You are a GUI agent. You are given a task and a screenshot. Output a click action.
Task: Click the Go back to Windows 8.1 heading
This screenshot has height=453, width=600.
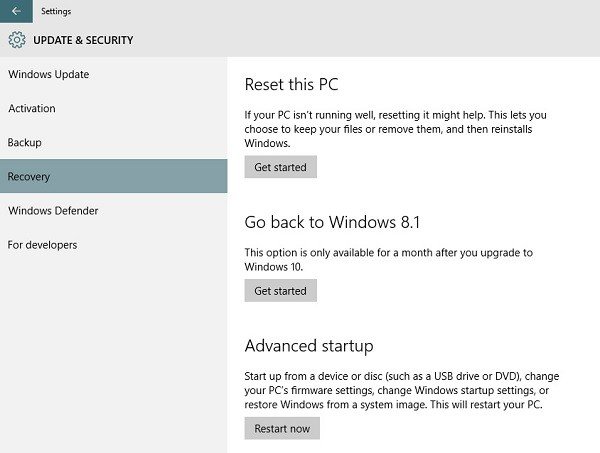pos(338,222)
